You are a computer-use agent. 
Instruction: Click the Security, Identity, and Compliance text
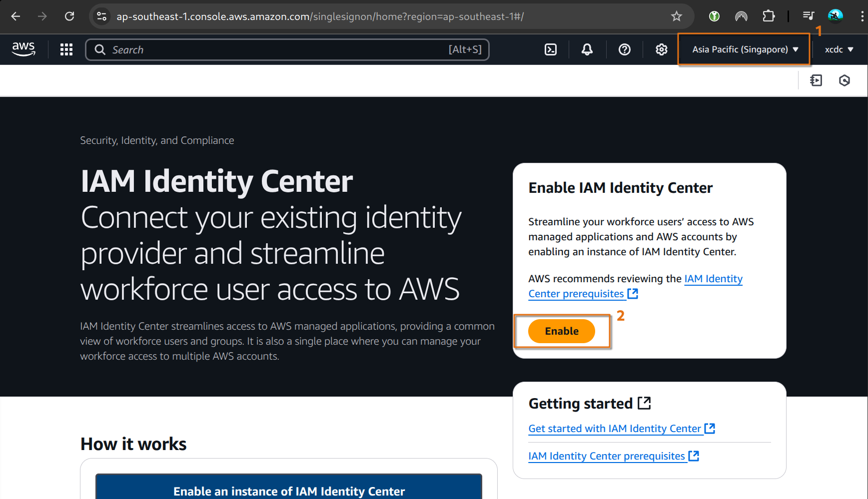coord(157,140)
